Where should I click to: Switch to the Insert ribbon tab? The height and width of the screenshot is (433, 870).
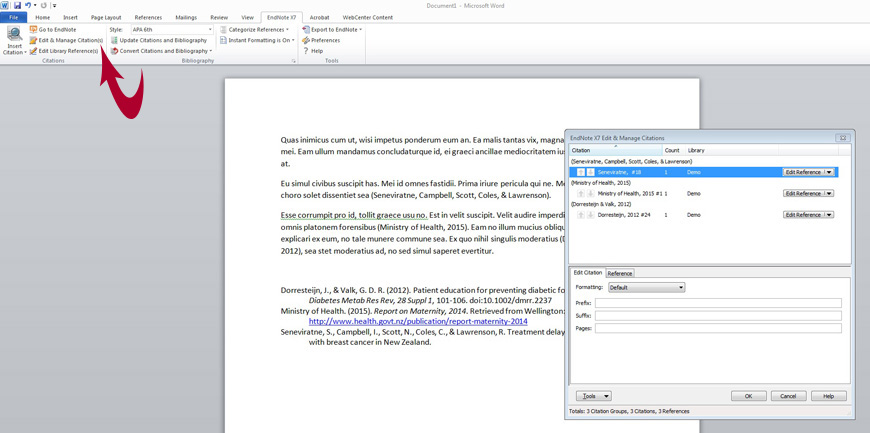(70, 17)
